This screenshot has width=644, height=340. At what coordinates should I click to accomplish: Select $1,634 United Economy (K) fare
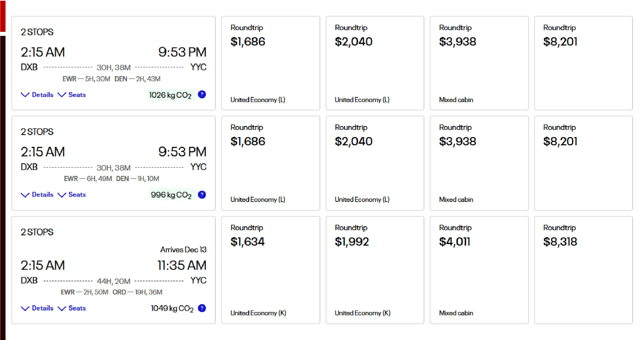270,270
